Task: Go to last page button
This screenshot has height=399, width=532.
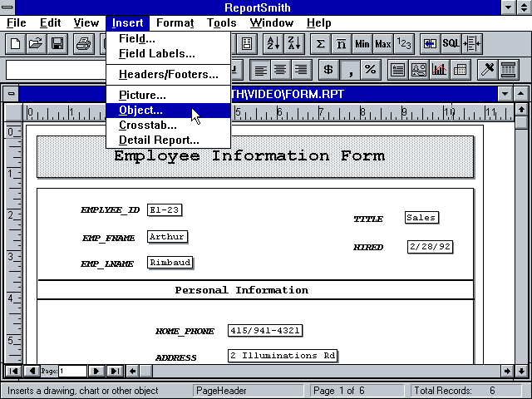Action: click(115, 372)
